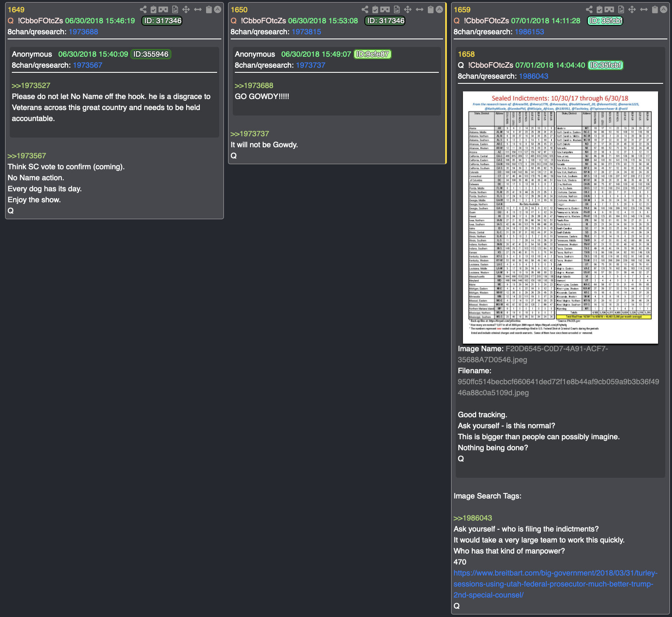Click the text "GO GOWDY!!!!!"
Screen dimensions: 672x617
pos(262,96)
